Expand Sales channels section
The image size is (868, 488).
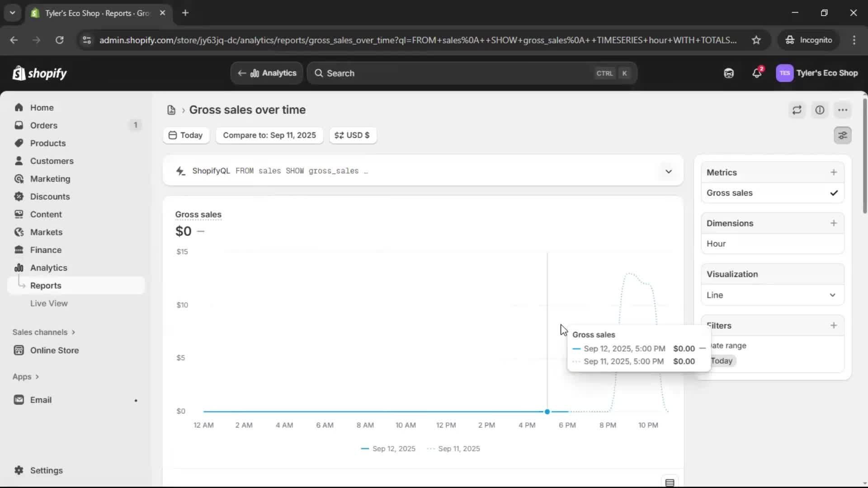pyautogui.click(x=44, y=332)
